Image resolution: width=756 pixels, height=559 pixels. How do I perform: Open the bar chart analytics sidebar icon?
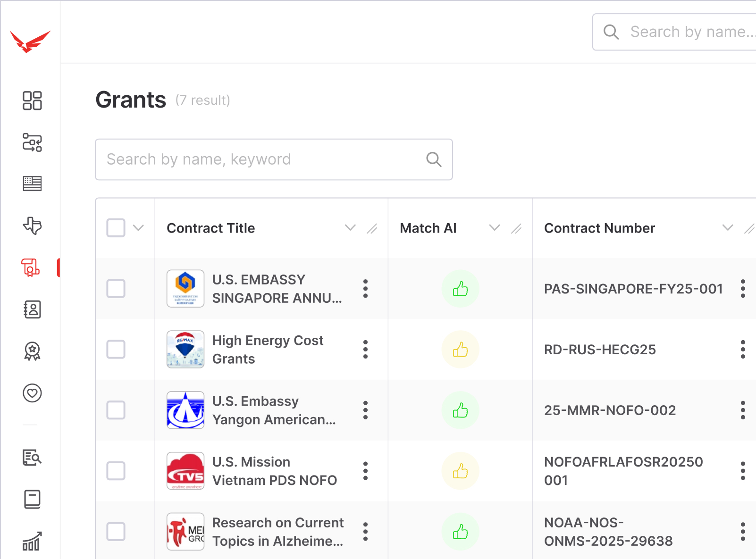coord(32,541)
